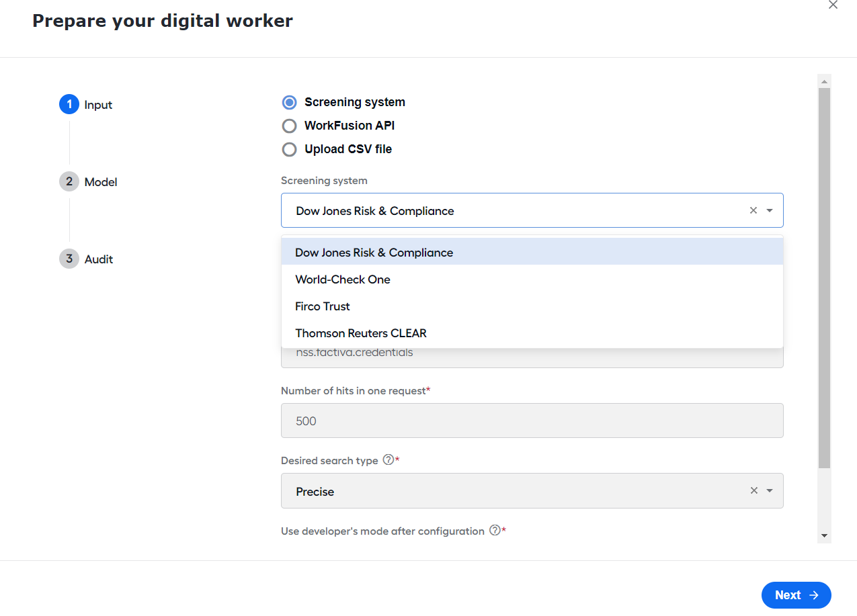This screenshot has height=616, width=857.
Task: Click the Next button
Action: 796,595
